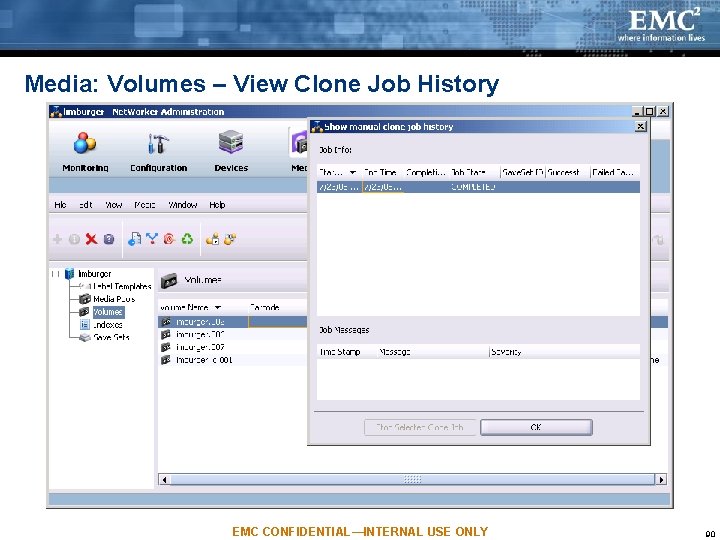Sort by Start Time column arrow in dialog
The width and height of the screenshot is (720, 540).
(x=353, y=173)
